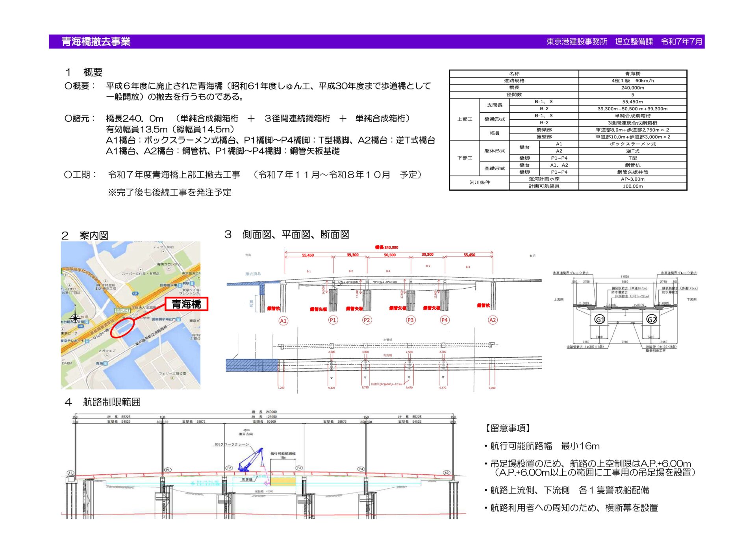Image resolution: width=756 pixels, height=535 pixels.
Task: Click the 支間長 table cell
Action: 495,105
